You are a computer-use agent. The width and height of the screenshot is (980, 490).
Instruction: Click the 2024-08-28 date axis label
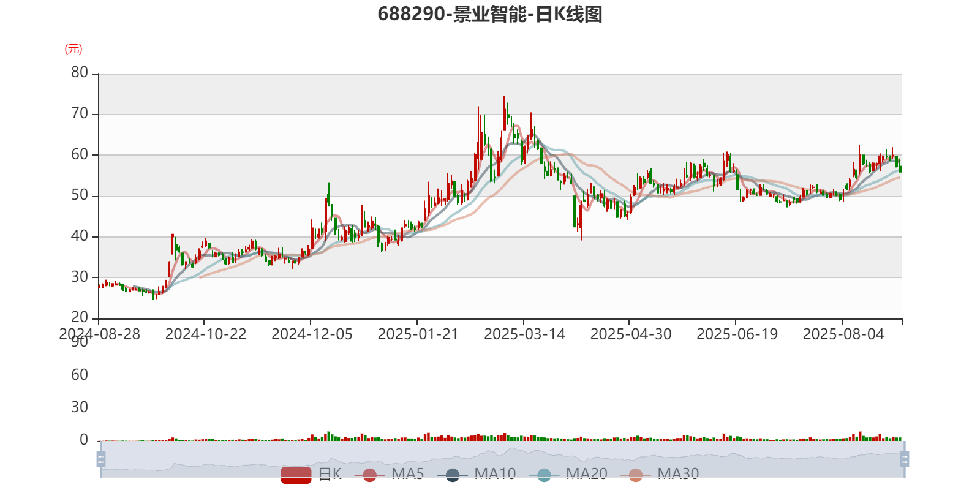(99, 334)
